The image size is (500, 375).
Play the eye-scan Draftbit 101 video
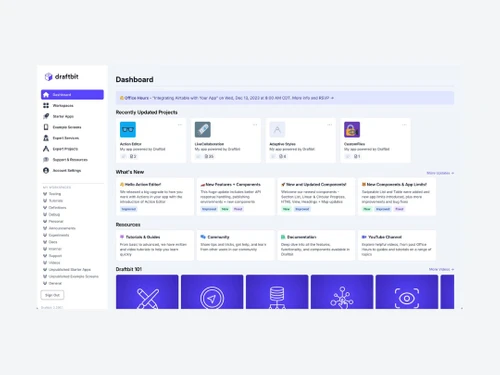[407, 292]
